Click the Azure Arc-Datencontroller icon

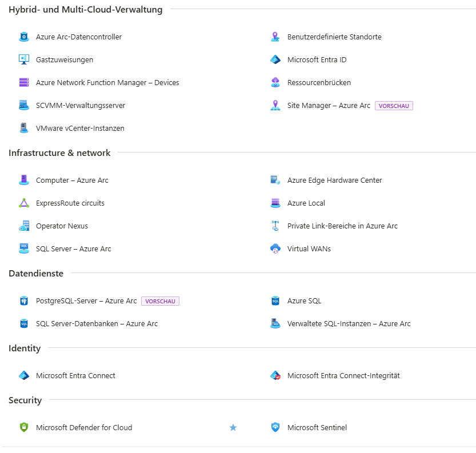(x=23, y=37)
